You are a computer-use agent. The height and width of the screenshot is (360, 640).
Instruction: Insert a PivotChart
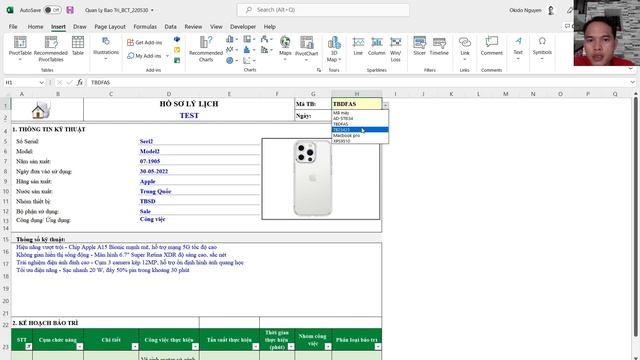(307, 48)
